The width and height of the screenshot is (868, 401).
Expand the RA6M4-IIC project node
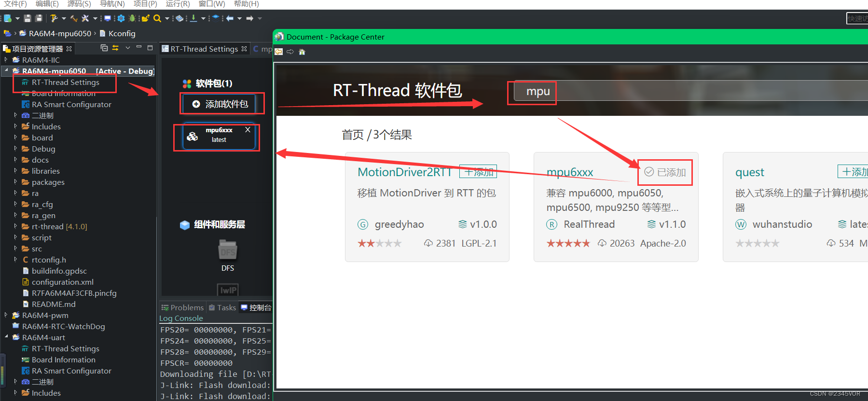click(6, 60)
